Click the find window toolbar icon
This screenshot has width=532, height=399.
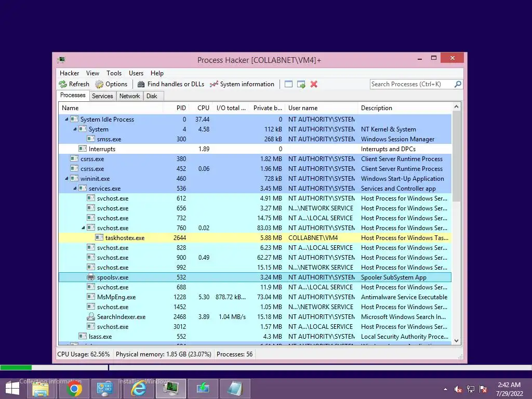coord(288,84)
